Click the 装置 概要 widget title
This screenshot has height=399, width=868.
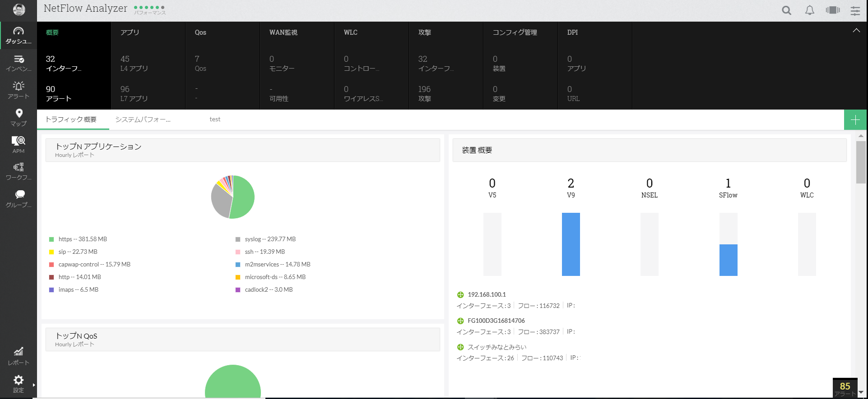click(477, 150)
